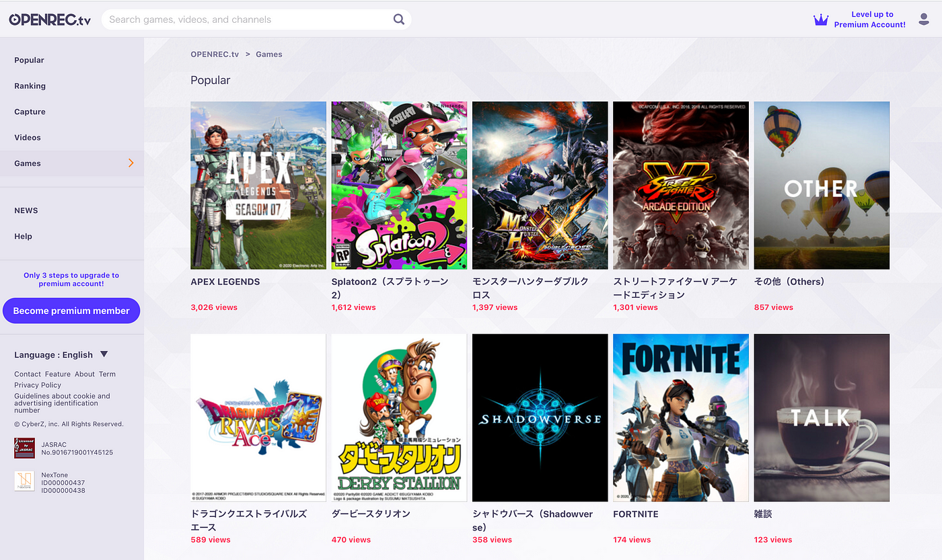
Task: Click the 174 views count
Action: click(x=632, y=540)
